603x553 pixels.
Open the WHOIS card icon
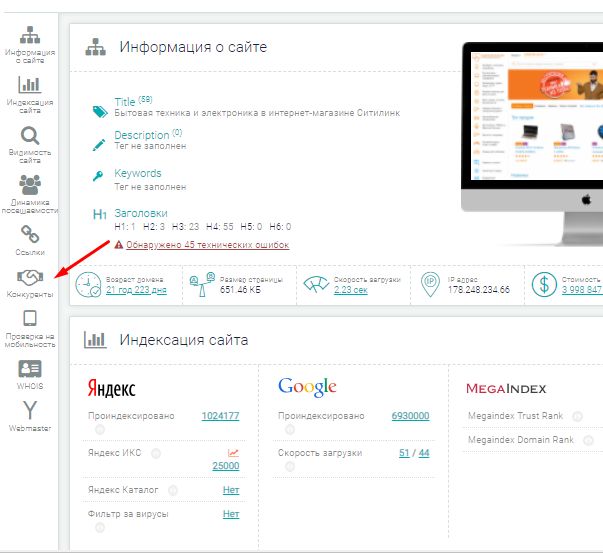point(29,368)
